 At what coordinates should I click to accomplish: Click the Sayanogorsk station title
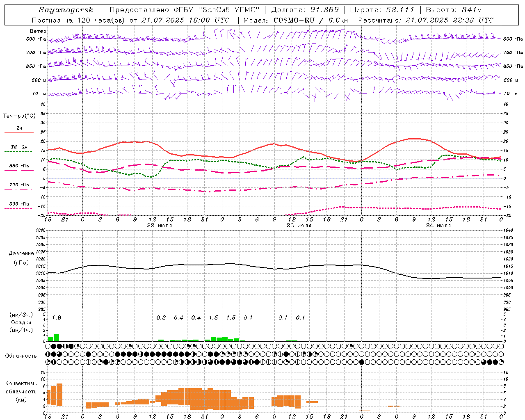(x=66, y=10)
